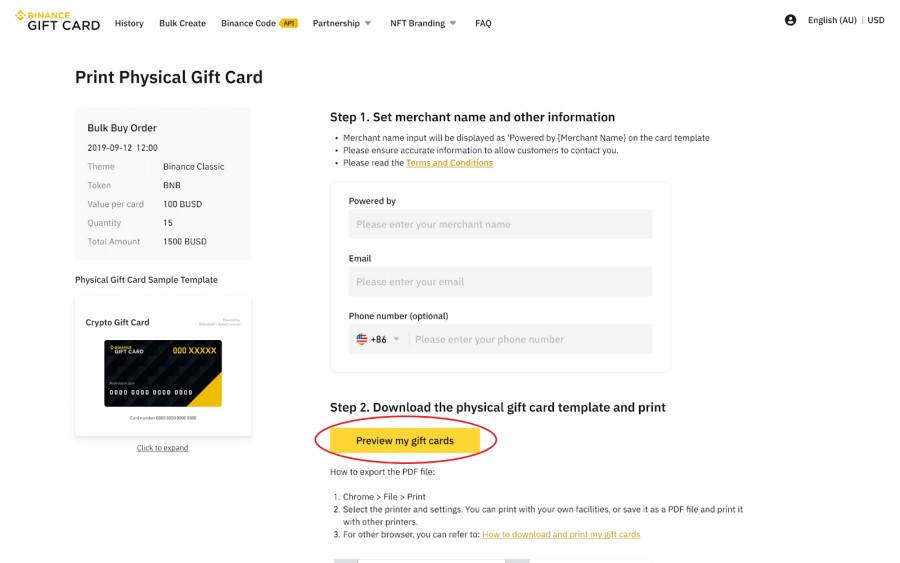Click the Crypto Gift Card sample template

click(x=163, y=365)
